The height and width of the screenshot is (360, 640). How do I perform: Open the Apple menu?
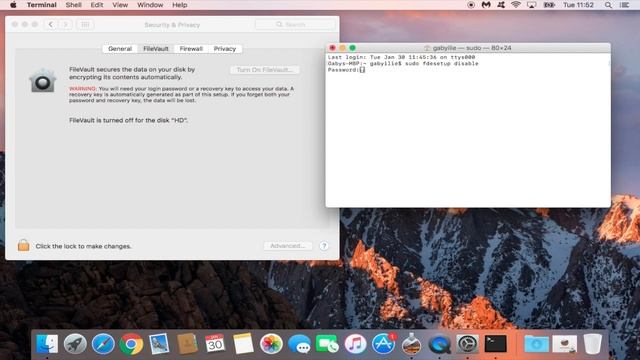[x=13, y=5]
